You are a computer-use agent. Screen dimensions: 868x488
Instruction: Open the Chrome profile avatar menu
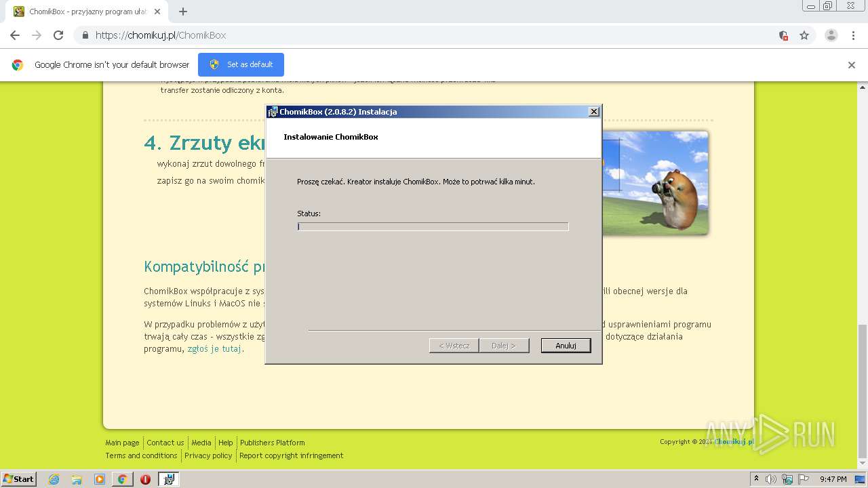pos(831,35)
